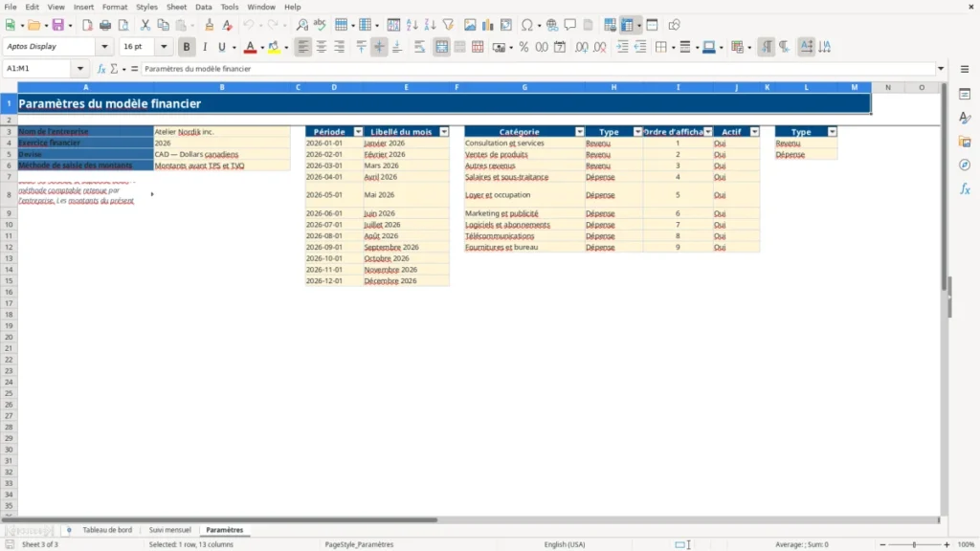Toggle Center Vertically alignment
Image resolution: width=980 pixels, height=551 pixels.
379,47
